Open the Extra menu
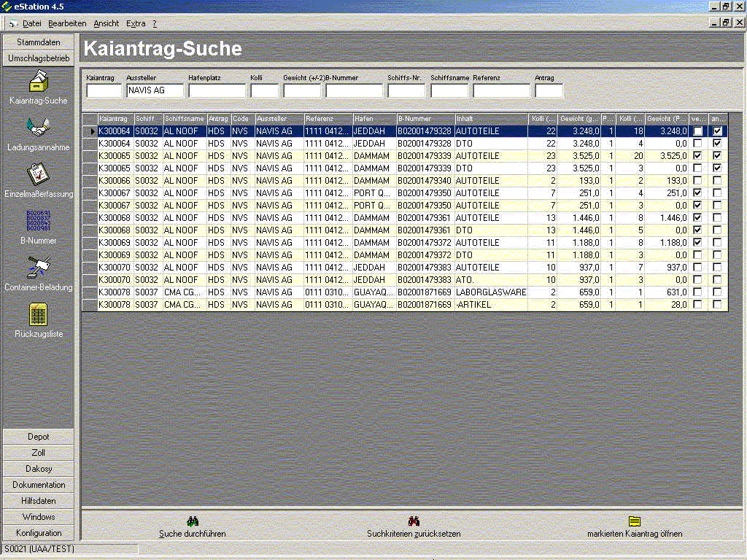The width and height of the screenshot is (747, 560). pyautogui.click(x=136, y=23)
